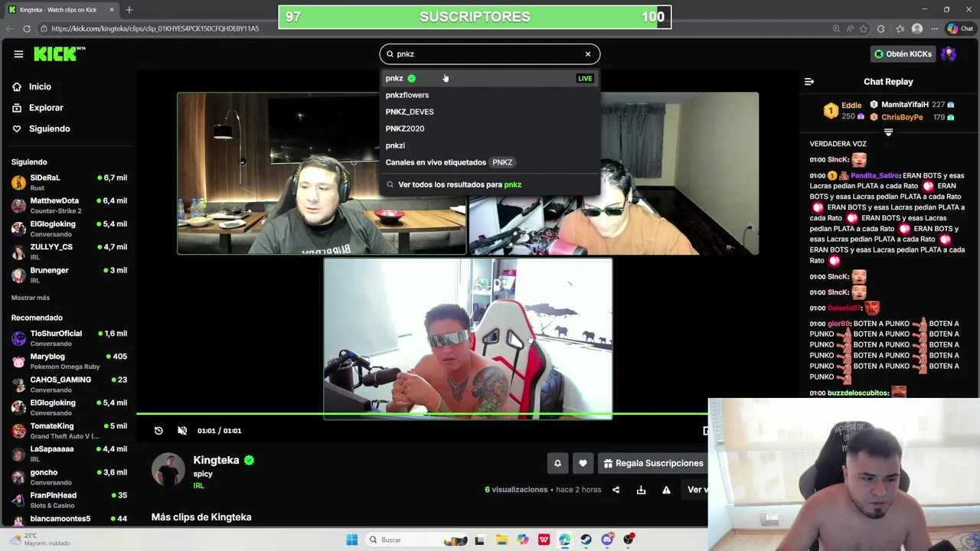Open the Edge Copilot Chat button

(961, 28)
